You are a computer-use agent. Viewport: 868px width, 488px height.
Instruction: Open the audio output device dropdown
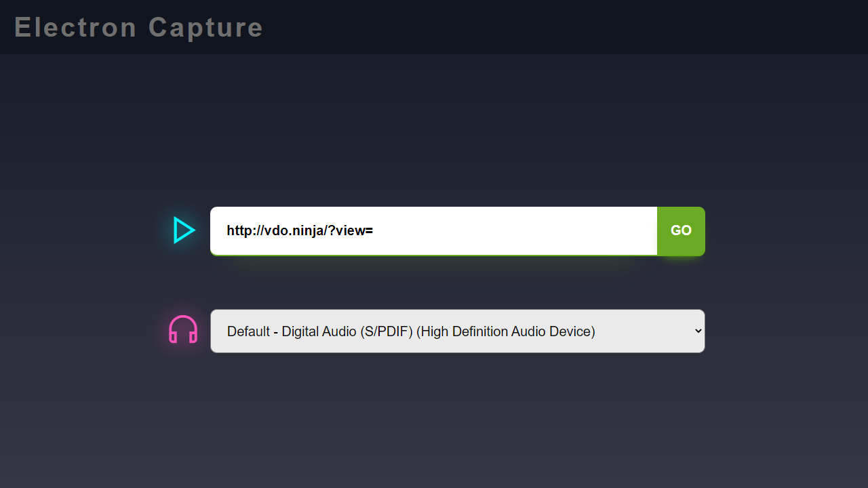click(x=457, y=331)
